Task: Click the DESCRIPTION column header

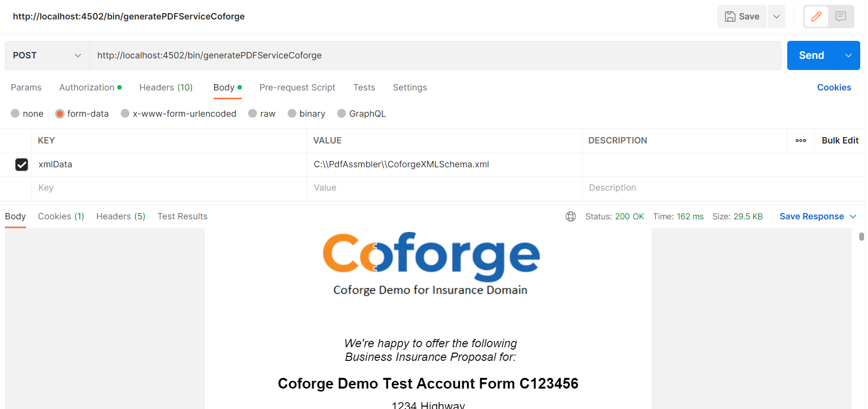Action: pyautogui.click(x=617, y=141)
